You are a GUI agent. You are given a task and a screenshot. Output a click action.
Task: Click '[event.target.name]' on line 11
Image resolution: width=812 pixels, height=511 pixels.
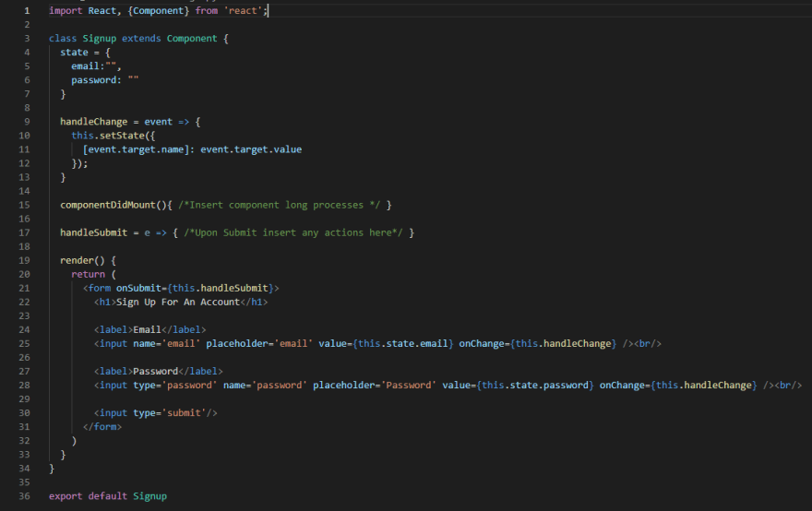tap(137, 149)
